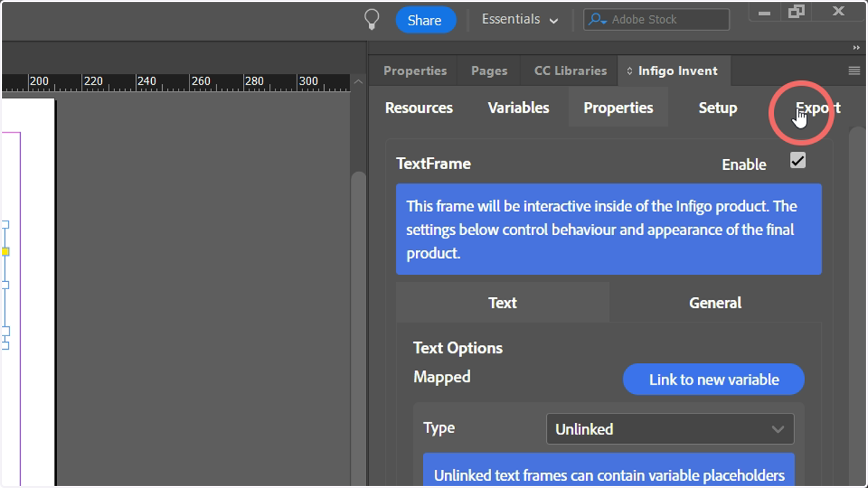Image resolution: width=868 pixels, height=488 pixels.
Task: Open the Essentials workspace dropdown
Action: point(520,20)
